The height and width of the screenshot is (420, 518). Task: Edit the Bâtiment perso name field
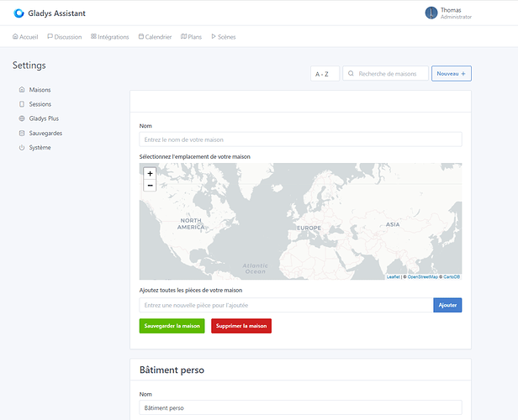click(x=300, y=407)
